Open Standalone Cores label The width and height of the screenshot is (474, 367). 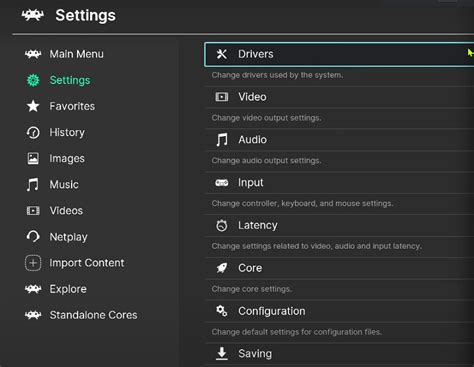click(x=93, y=315)
